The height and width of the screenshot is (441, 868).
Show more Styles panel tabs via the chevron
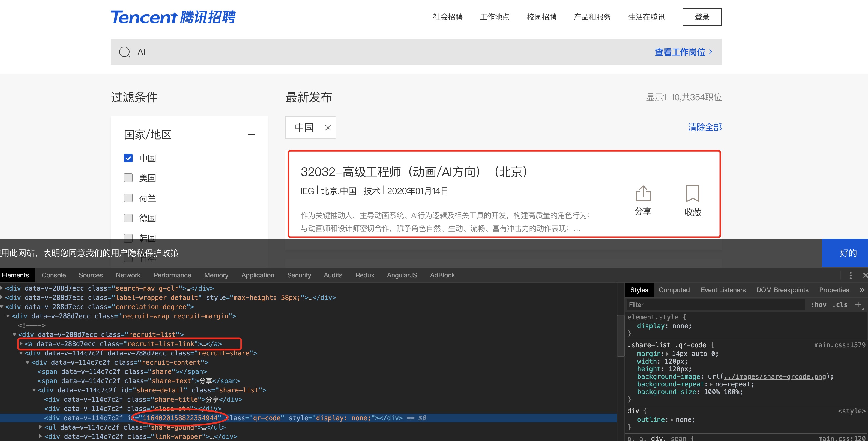(x=862, y=290)
